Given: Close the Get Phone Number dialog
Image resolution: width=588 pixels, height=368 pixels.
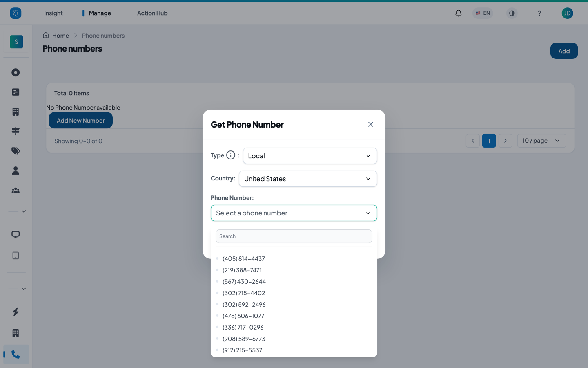Looking at the screenshot, I should (x=371, y=124).
